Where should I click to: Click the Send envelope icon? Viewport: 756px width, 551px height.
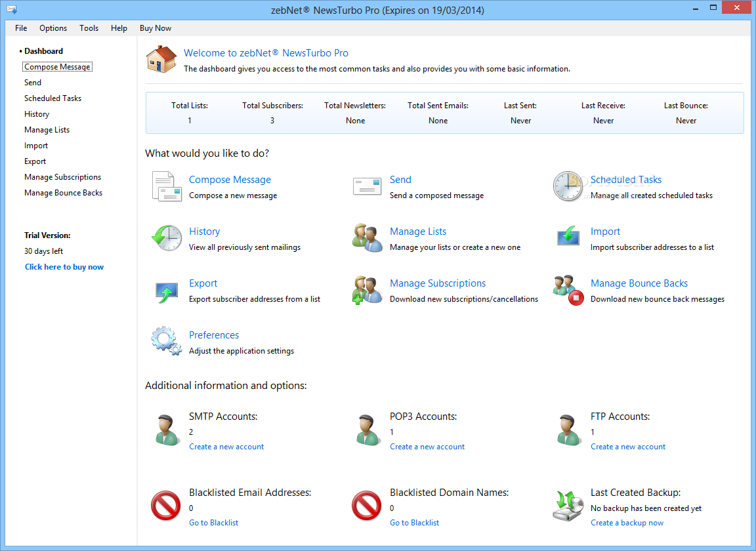point(367,186)
